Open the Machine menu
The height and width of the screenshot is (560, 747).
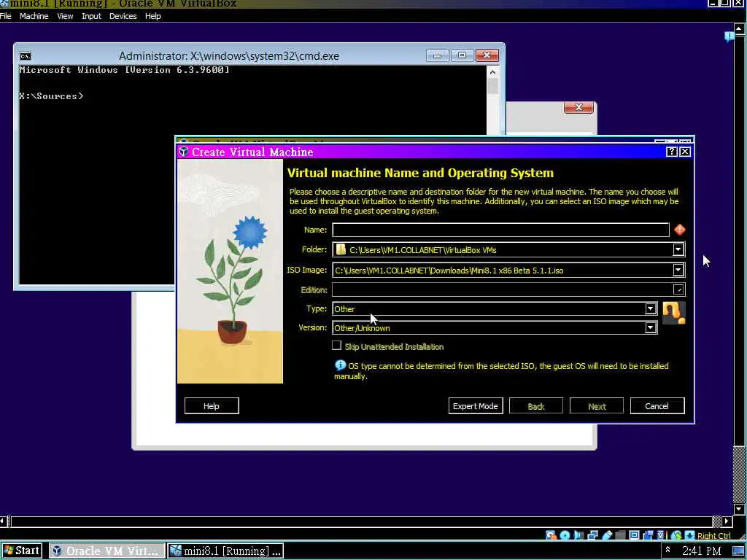[x=34, y=16]
